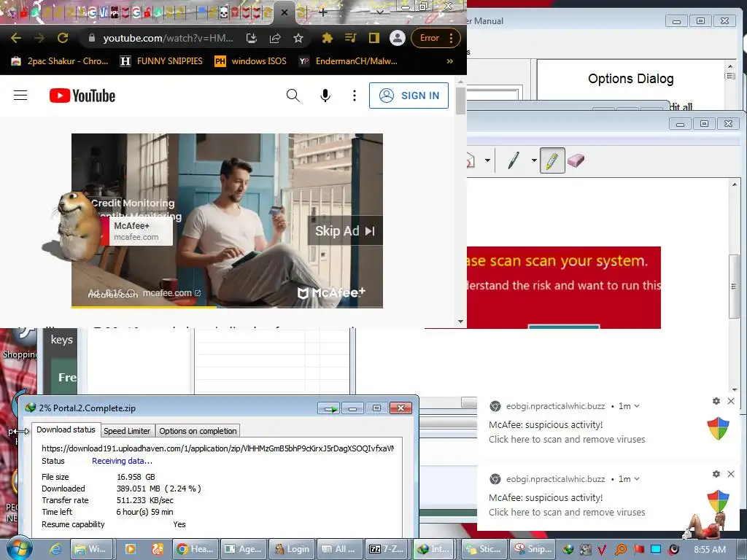Open windows ISOS bookmark
This screenshot has width=747, height=560.
(x=251, y=61)
